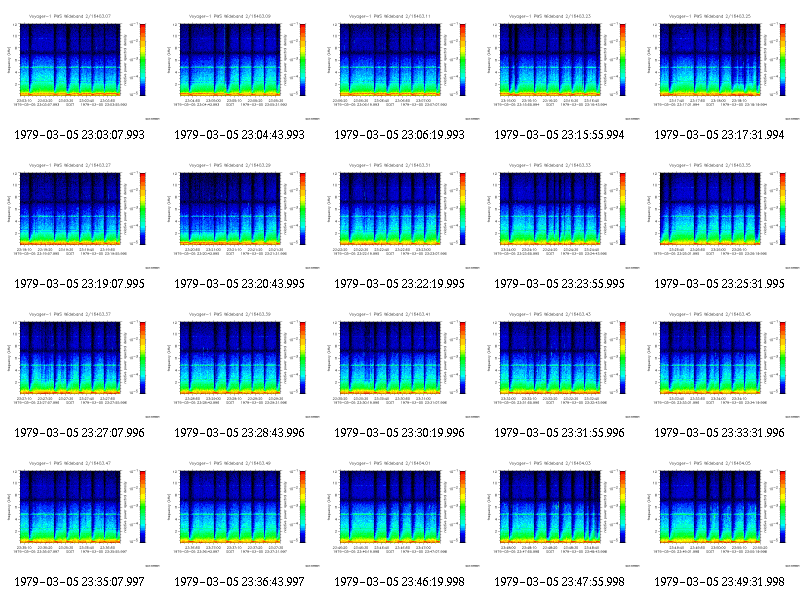
Task: Click caption text 1979-03-05 23:27:07.996
Action: coord(80,433)
